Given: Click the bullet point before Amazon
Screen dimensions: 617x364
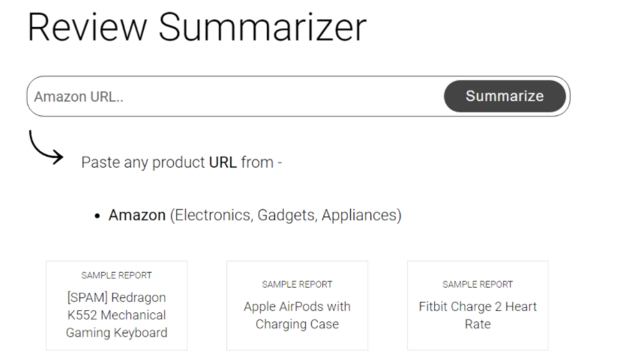Looking at the screenshot, I should [x=97, y=216].
